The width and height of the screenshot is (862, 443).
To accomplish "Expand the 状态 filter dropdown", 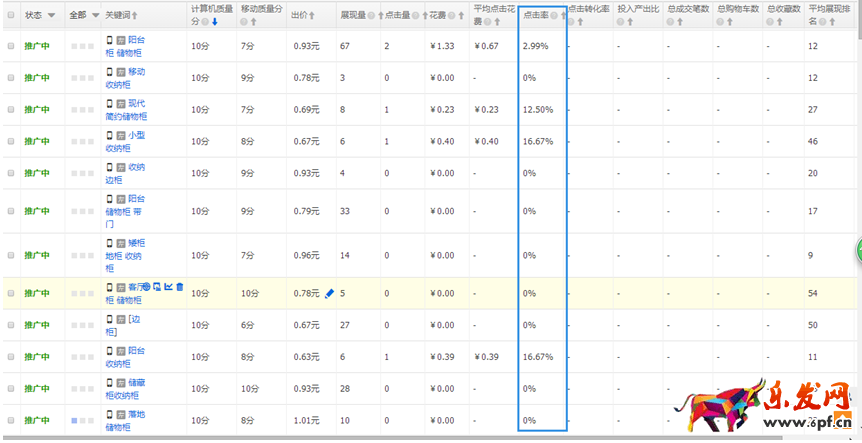I will pyautogui.click(x=52, y=16).
